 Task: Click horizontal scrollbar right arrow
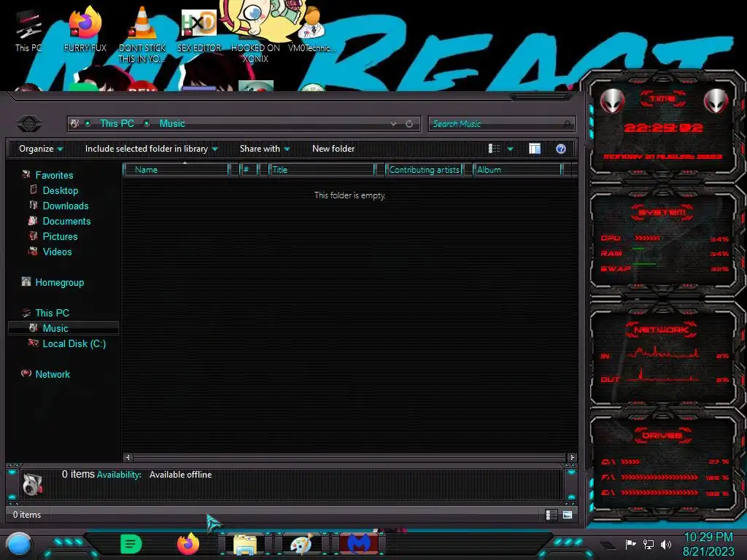click(572, 457)
